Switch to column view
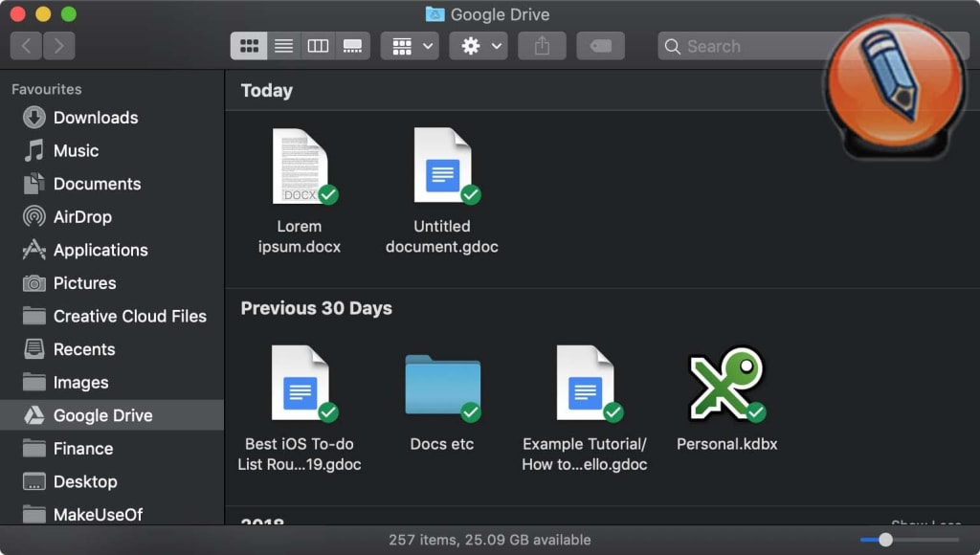 [x=318, y=46]
